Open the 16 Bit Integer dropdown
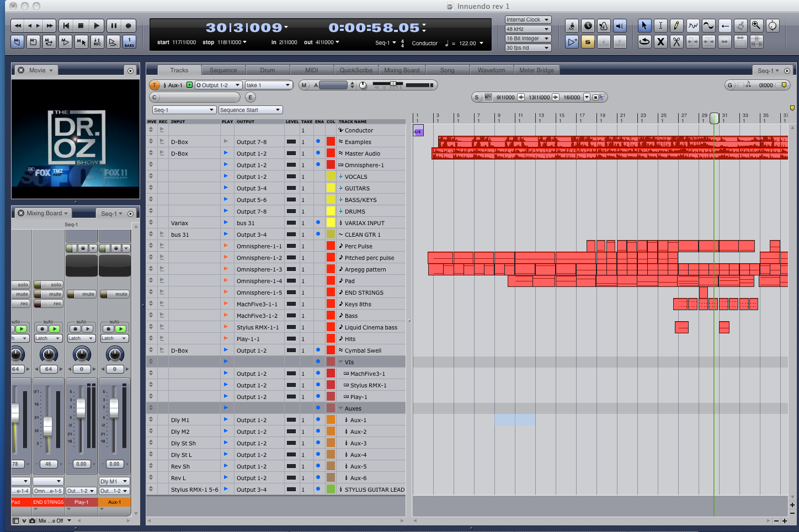The width and height of the screenshot is (799, 532). coord(528,39)
